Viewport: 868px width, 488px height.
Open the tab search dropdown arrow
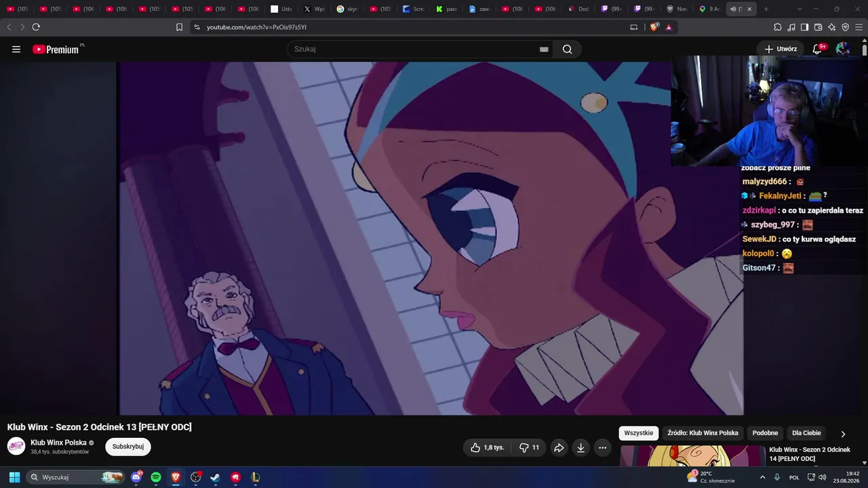coord(800,9)
